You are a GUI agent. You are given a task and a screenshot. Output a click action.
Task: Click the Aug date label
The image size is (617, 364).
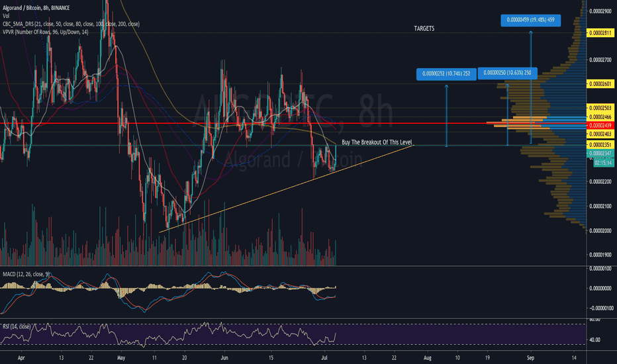[428, 358]
